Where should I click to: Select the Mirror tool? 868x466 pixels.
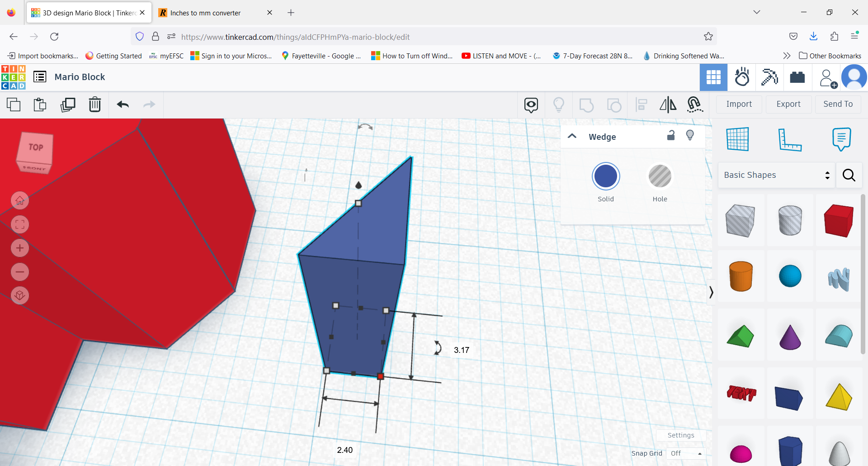point(668,105)
